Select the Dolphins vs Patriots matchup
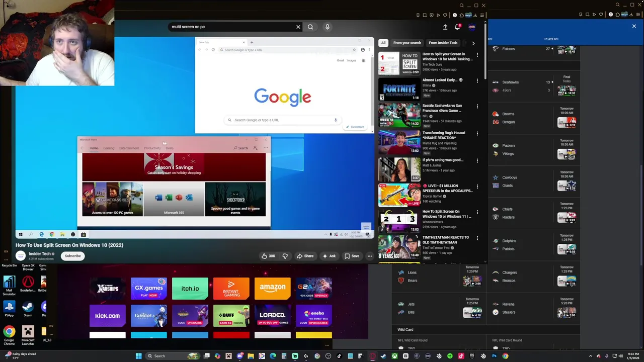644x362 pixels. coord(534,245)
